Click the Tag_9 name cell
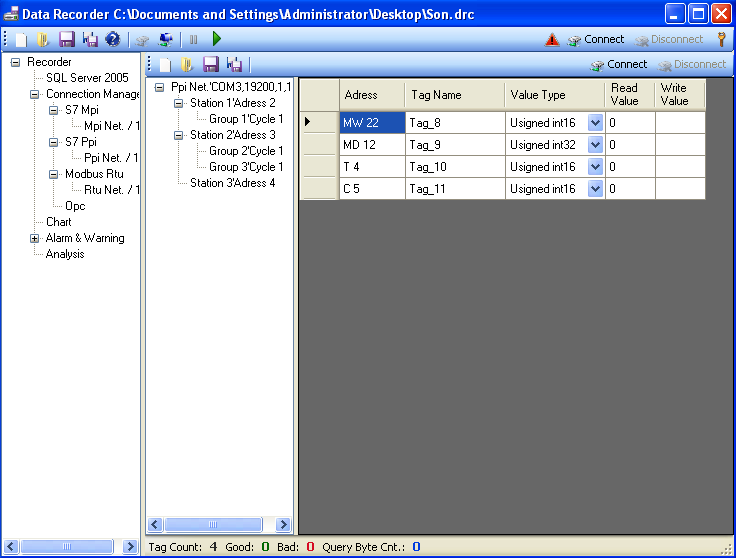Image resolution: width=736 pixels, height=558 pixels. click(455, 145)
